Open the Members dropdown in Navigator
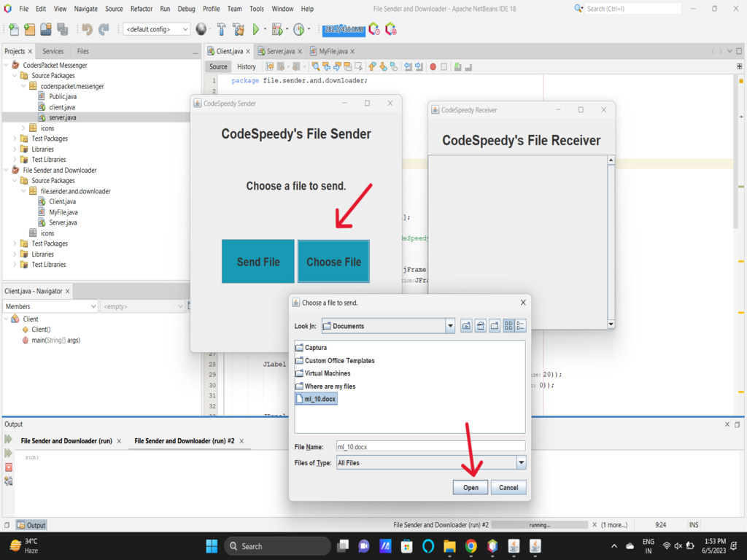Image resolution: width=747 pixels, height=560 pixels. [x=50, y=306]
